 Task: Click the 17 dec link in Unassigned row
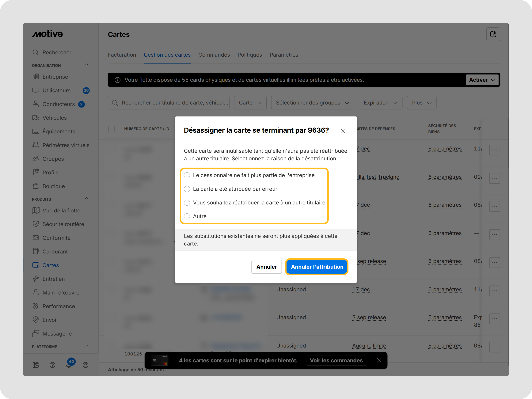click(361, 290)
